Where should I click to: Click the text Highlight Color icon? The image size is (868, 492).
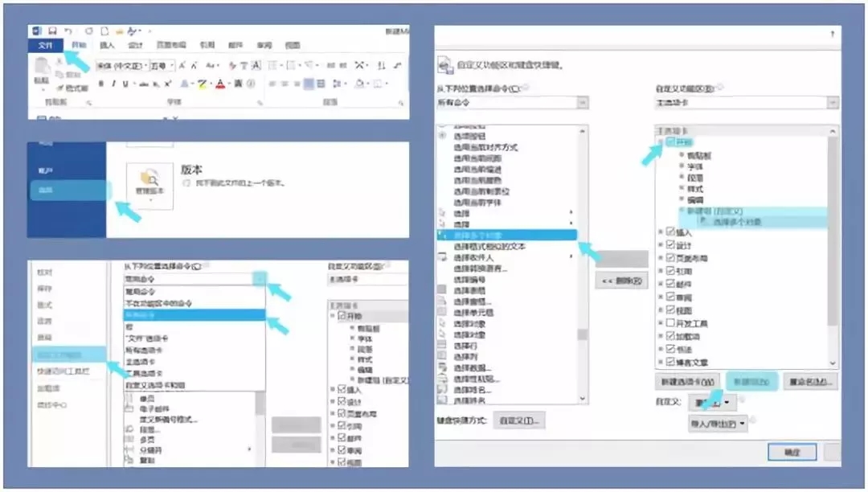pyautogui.click(x=201, y=83)
